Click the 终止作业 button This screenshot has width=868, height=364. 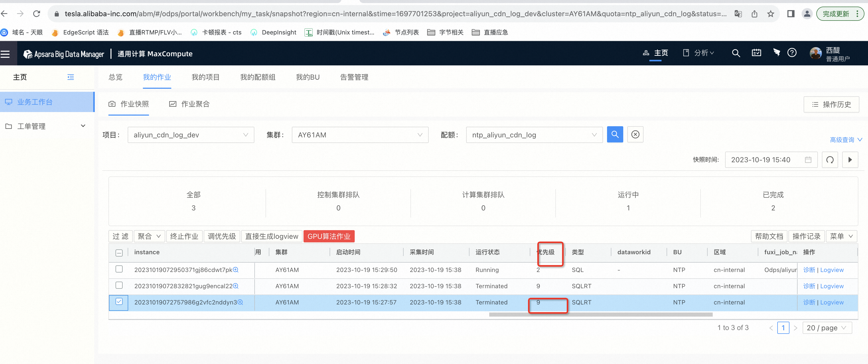coord(184,236)
